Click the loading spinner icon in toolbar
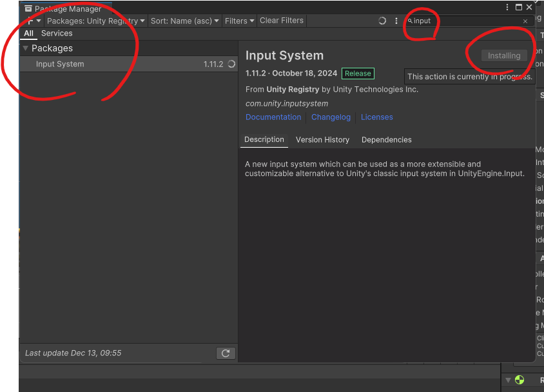Image resolution: width=544 pixels, height=392 pixels. 382,21
